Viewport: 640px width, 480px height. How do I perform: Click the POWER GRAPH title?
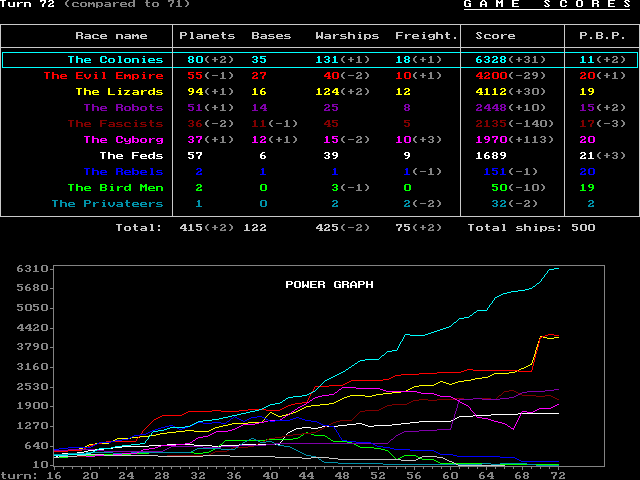coord(329,284)
